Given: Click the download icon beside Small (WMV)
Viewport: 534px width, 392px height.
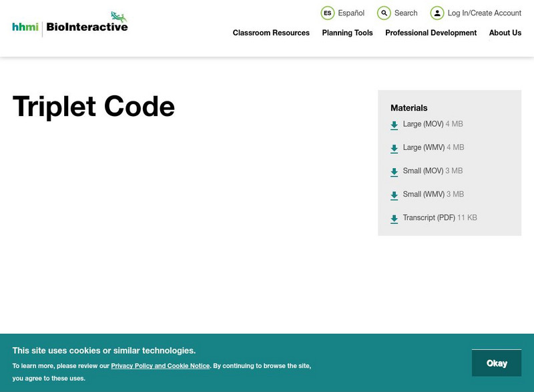Looking at the screenshot, I should tap(393, 194).
